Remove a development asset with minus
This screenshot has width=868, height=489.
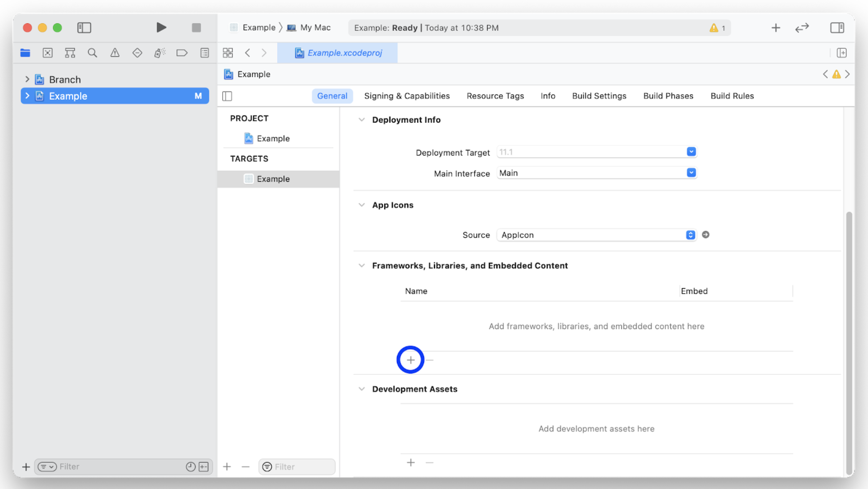(x=429, y=462)
